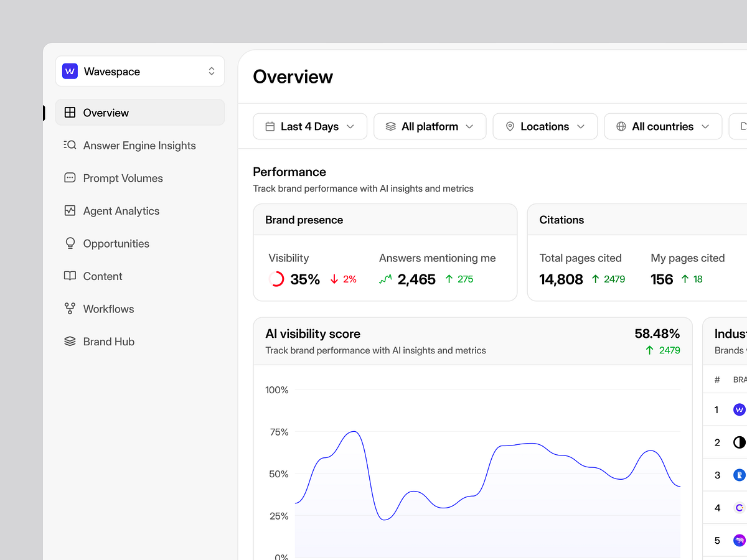Select the rank 3 blue brand logo
The image size is (747, 560).
740,475
